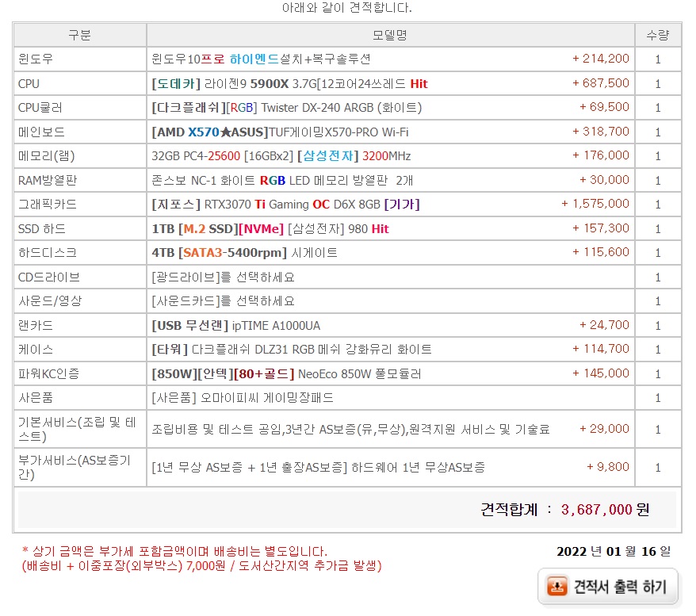Click the 사운드/영상 category label
Image resolution: width=696 pixels, height=616 pixels.
(x=50, y=301)
